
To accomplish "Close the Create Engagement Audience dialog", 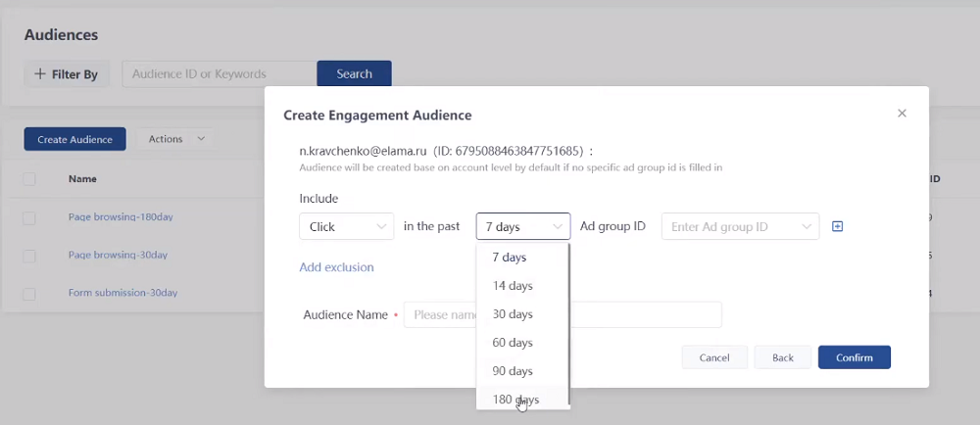I will pos(902,114).
